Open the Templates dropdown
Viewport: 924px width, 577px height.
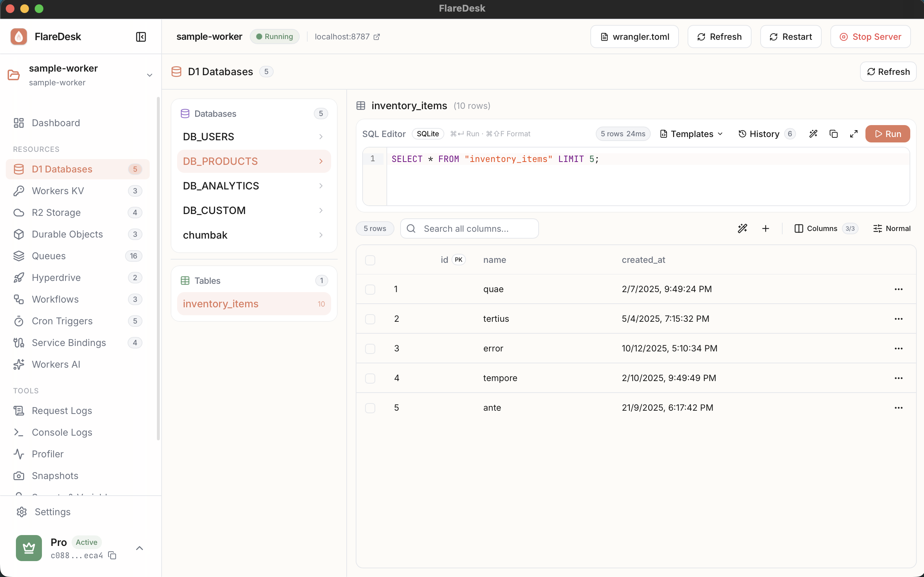(690, 134)
